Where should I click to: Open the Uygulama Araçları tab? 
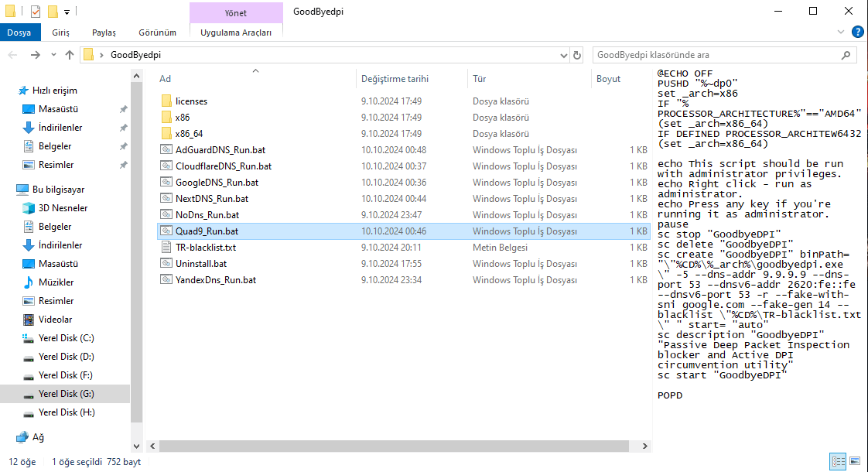click(x=236, y=32)
